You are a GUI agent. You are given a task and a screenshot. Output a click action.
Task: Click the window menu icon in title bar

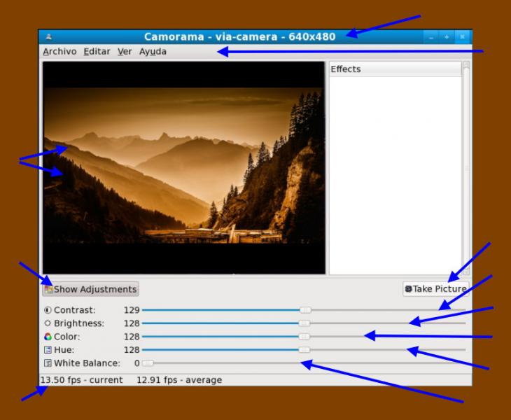(x=48, y=36)
